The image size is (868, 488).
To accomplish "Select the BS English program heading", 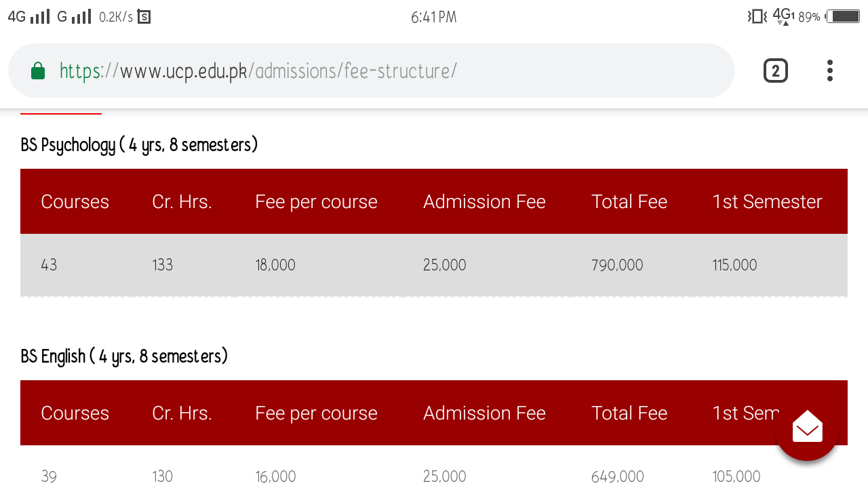I will 124,357.
